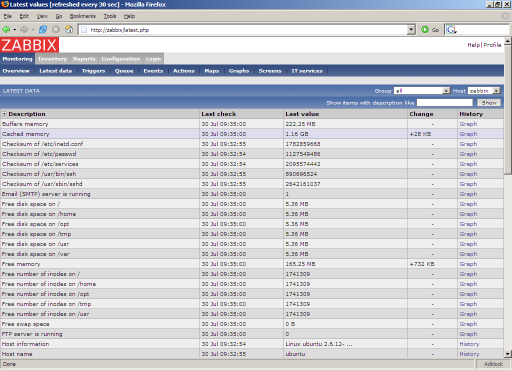
Task: Click the description filter input field
Action: [445, 103]
